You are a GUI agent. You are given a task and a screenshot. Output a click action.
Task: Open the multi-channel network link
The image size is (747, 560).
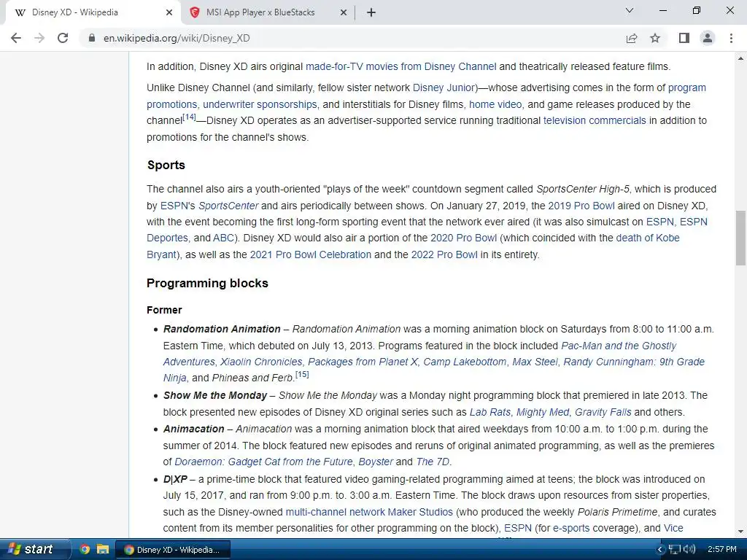[335, 512]
